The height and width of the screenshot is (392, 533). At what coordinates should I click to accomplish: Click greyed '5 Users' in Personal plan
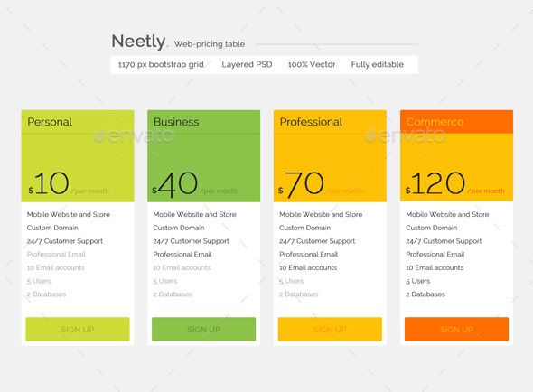click(x=39, y=281)
